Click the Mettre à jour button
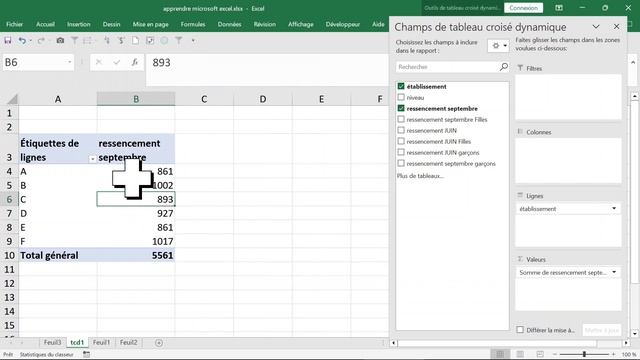Image resolution: width=640 pixels, height=360 pixels. (x=602, y=330)
